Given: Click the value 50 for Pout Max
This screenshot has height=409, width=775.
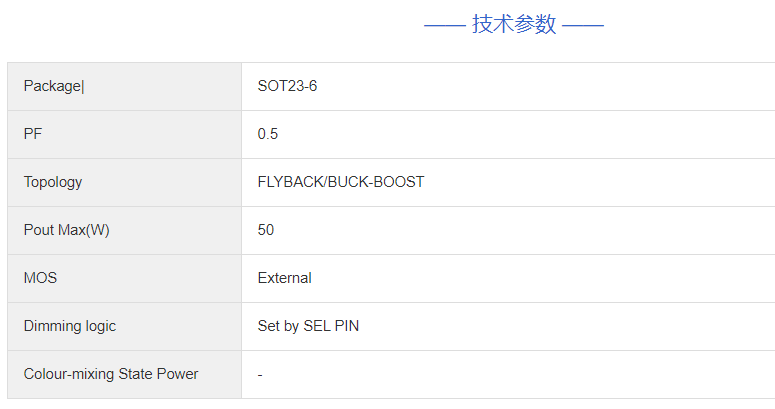Looking at the screenshot, I should click(x=266, y=230).
